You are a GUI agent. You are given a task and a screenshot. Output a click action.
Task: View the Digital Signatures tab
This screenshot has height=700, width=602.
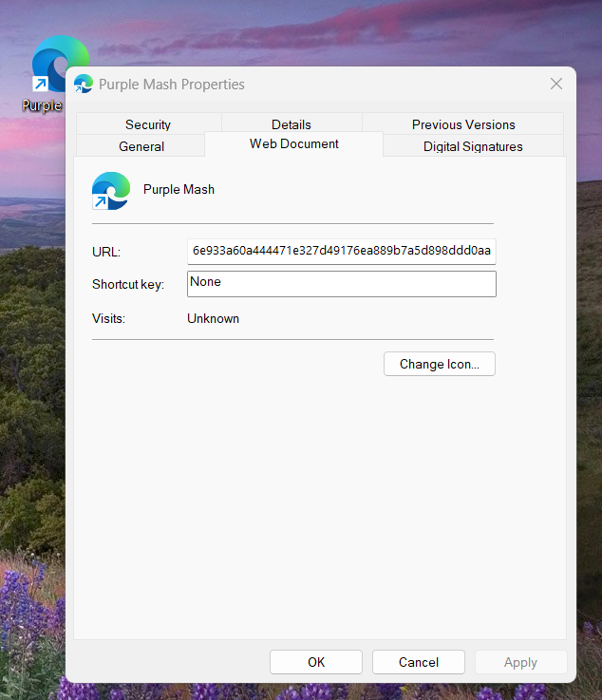tap(473, 146)
